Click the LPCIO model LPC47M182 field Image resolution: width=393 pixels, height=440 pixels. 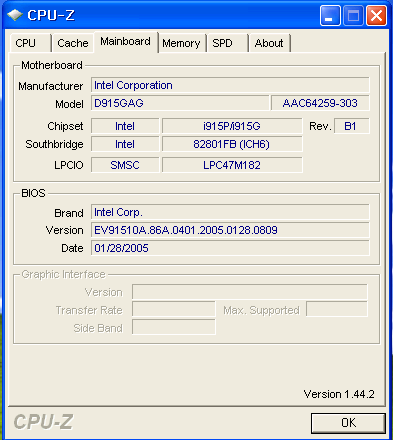point(232,165)
